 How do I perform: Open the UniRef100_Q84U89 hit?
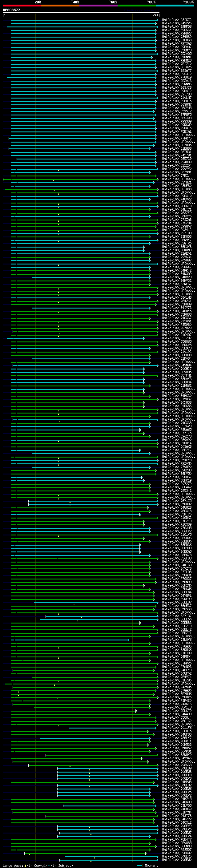177,37
